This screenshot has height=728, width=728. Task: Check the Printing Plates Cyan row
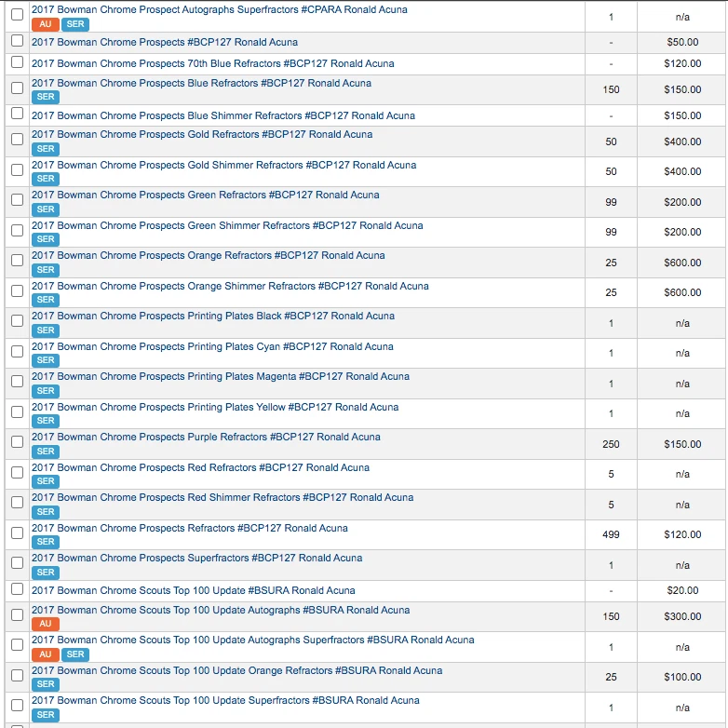pos(17,352)
